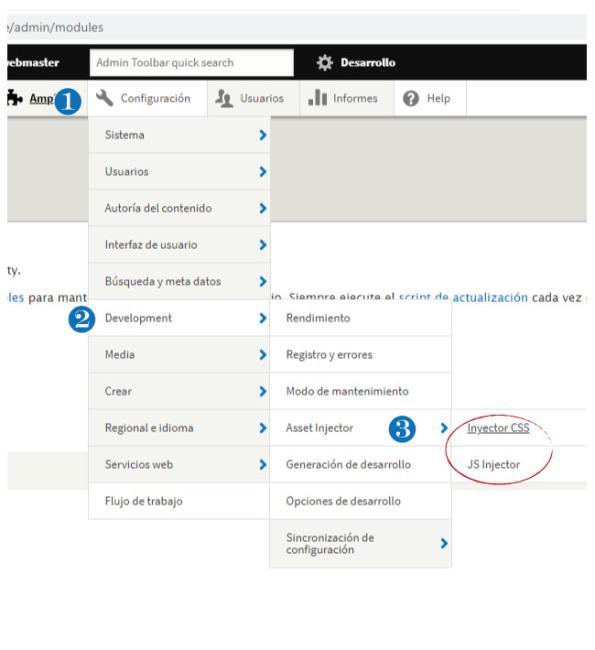Viewport: 595px width, 650px height.
Task: Select Interfaz de usuario menu entry
Action: click(179, 245)
